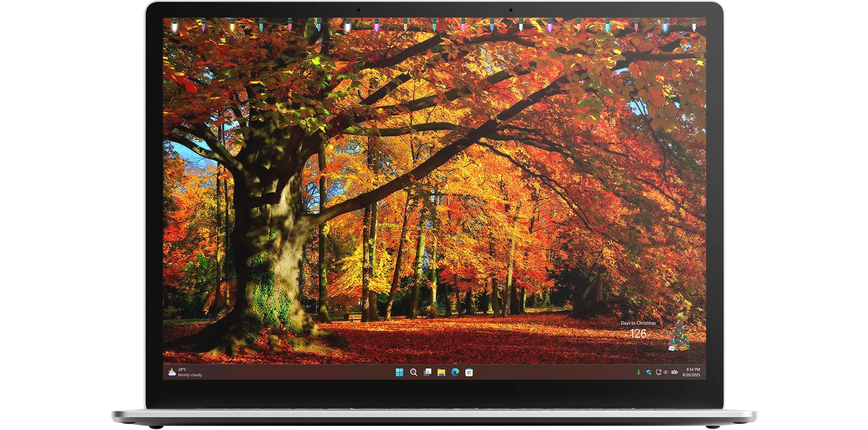The width and height of the screenshot is (868, 430).
Task: Click the green Christmas tree tray icon
Action: coord(638,372)
